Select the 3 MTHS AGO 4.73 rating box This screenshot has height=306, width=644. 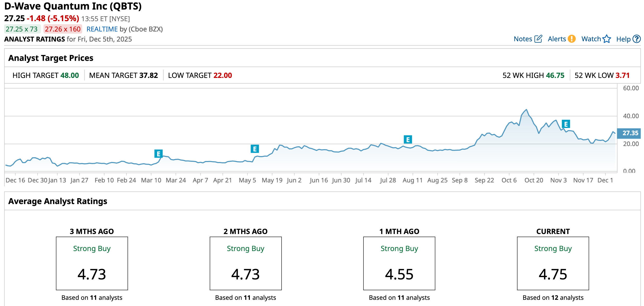coord(92,263)
